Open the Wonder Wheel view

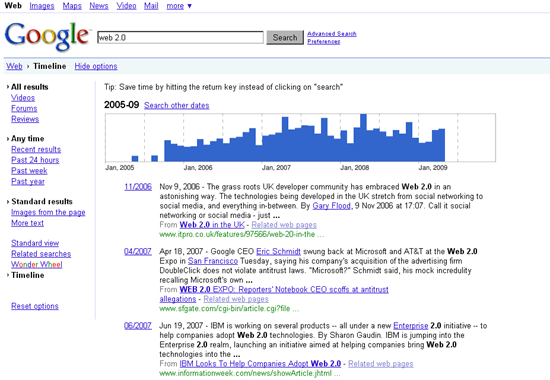(x=36, y=265)
